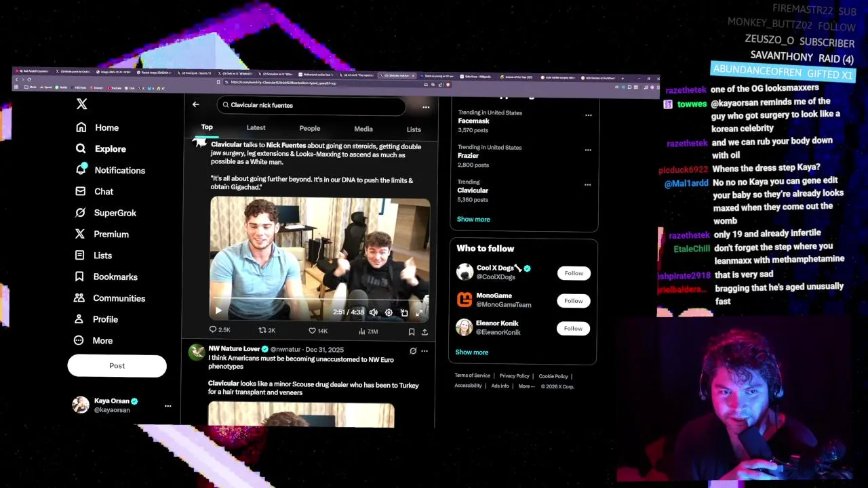
Task: Click the X logo in the sidebar
Action: (x=82, y=104)
